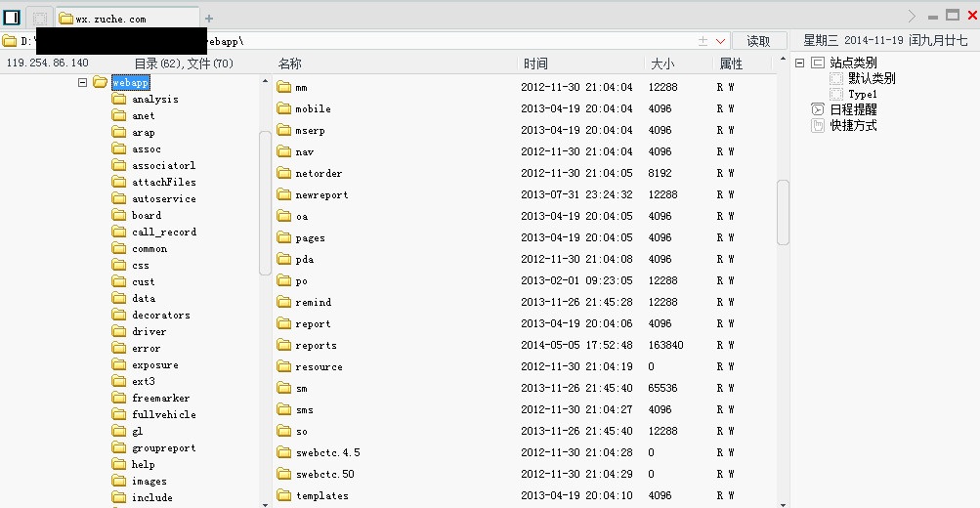Select the include folder in tree

click(151, 497)
